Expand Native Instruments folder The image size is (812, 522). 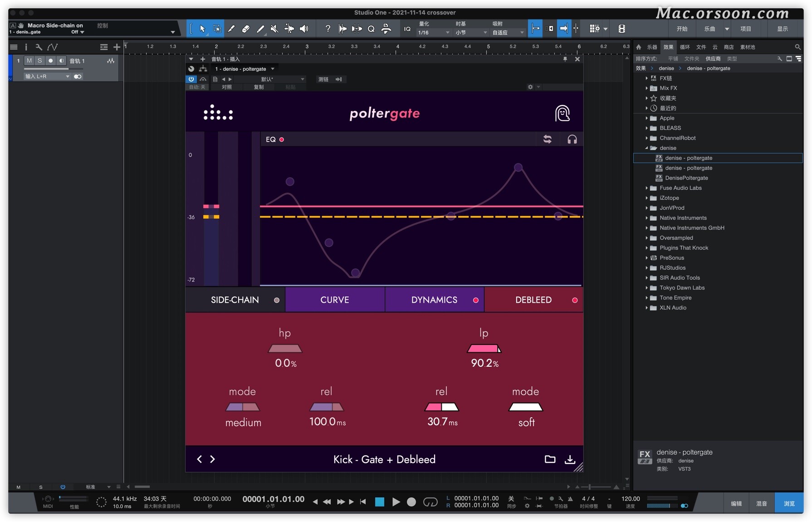pyautogui.click(x=647, y=218)
